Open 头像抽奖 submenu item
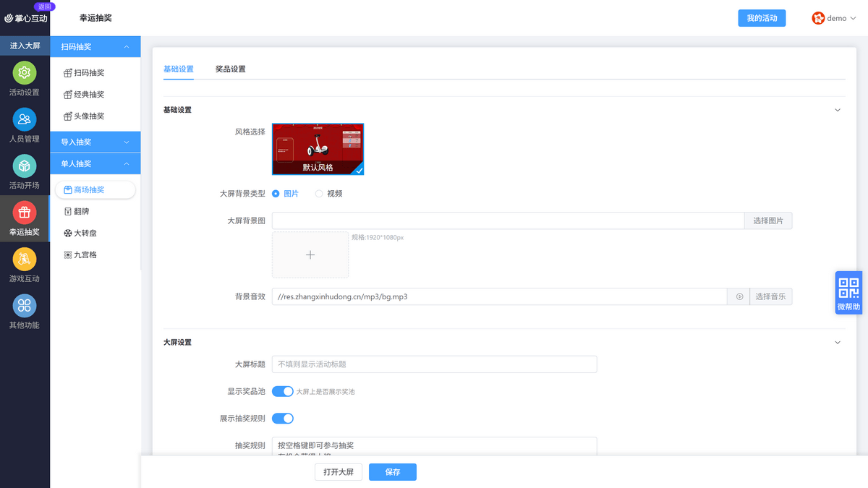The image size is (868, 488). 84,116
